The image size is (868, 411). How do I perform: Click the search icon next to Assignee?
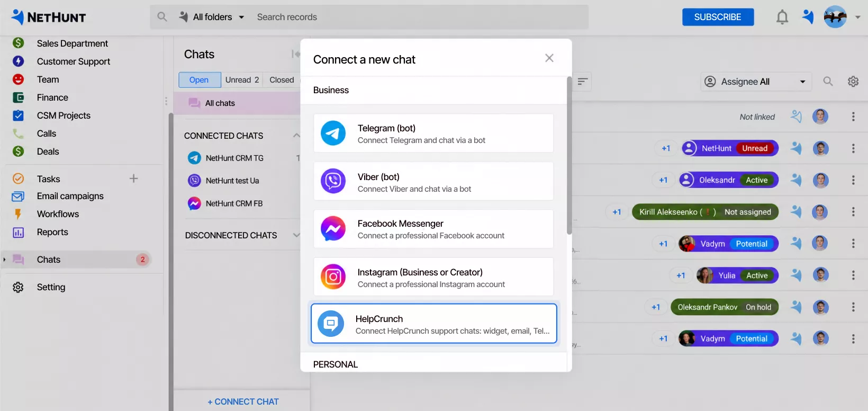tap(828, 82)
